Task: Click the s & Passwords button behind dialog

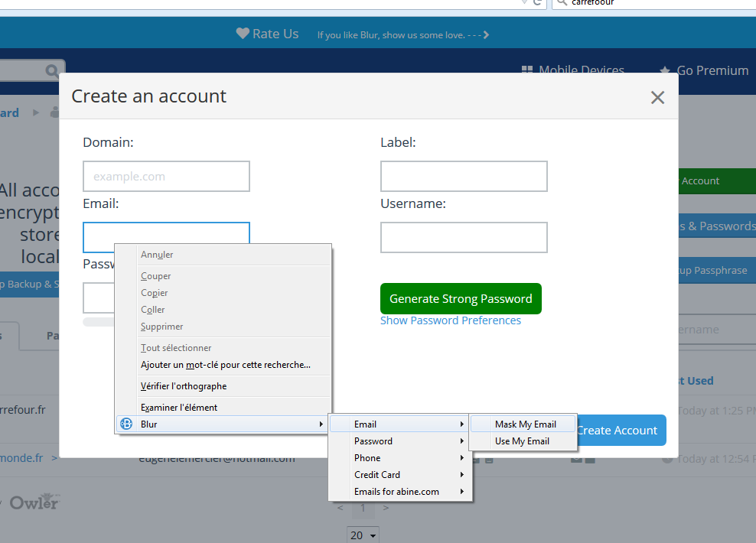Action: [717, 226]
